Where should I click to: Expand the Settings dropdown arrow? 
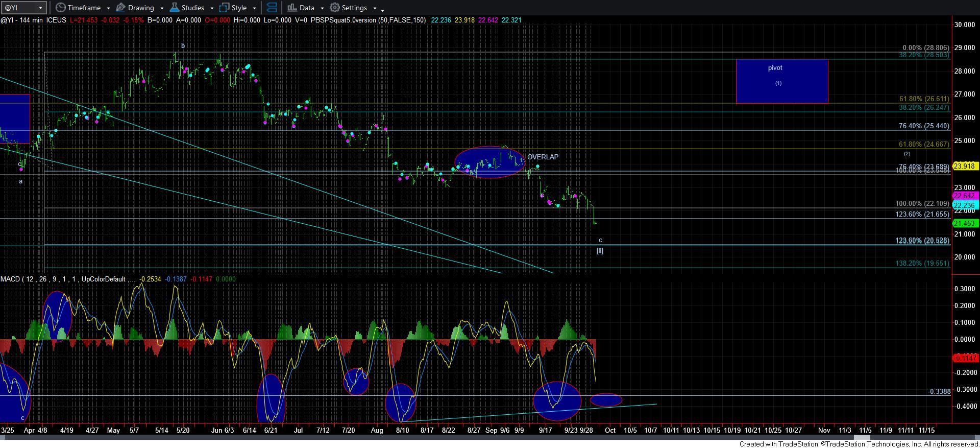pos(374,8)
